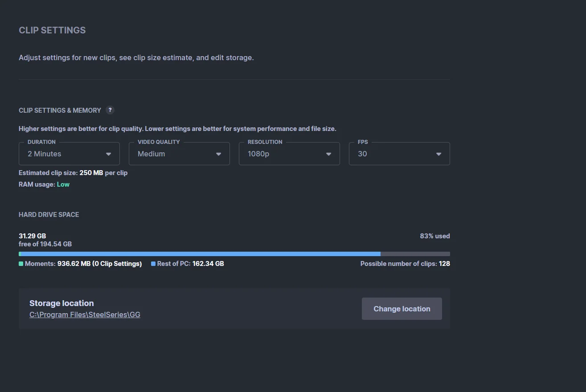Click the Storage location title
This screenshot has height=392, width=586.
[61, 303]
